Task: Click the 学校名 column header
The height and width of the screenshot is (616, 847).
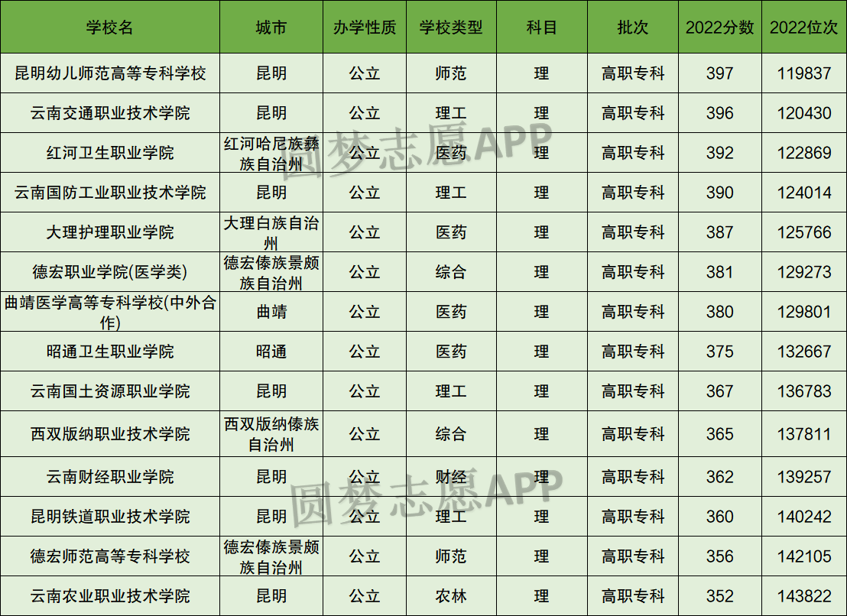Action: (109, 28)
